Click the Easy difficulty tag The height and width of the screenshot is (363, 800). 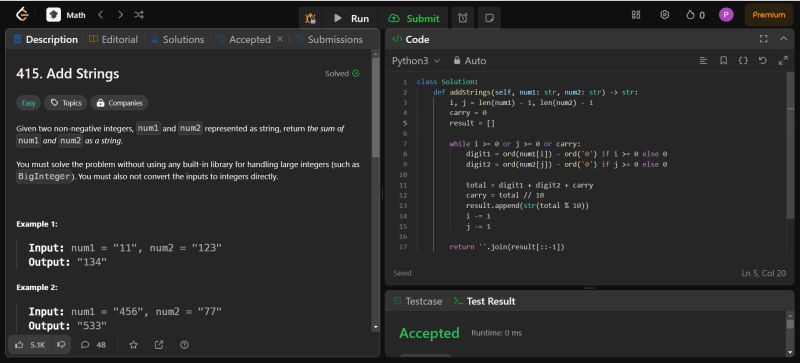pyautogui.click(x=29, y=103)
